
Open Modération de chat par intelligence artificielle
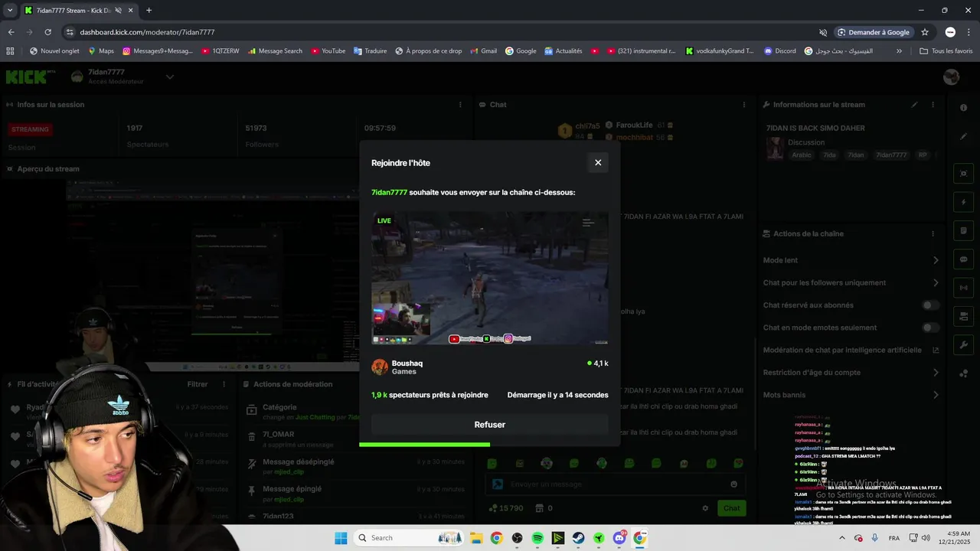[851, 350]
